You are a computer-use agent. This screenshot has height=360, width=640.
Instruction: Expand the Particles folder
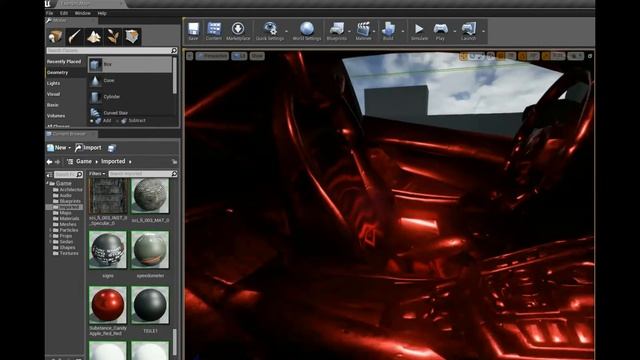[x=50, y=230]
